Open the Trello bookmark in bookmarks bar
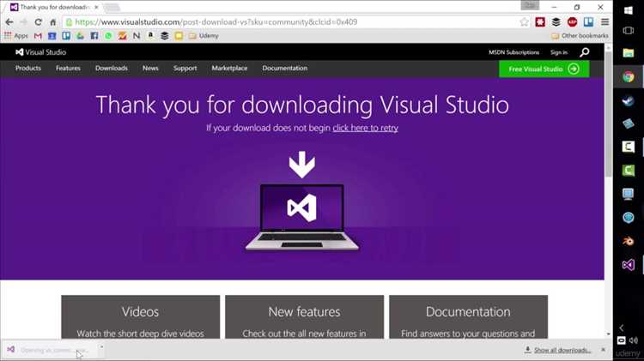This screenshot has width=644, height=361. 66,36
